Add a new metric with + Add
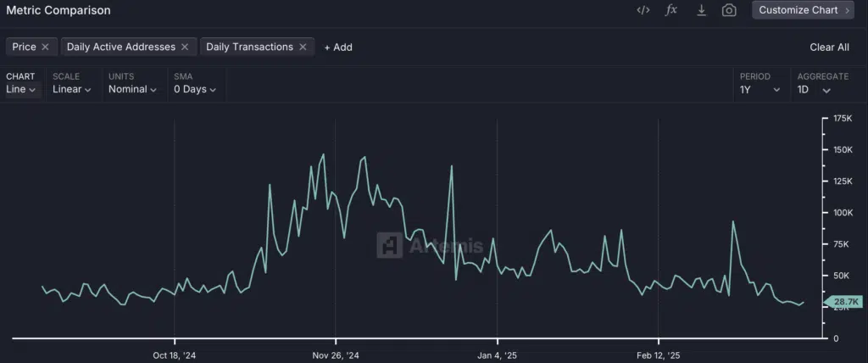The image size is (868, 363). coord(338,47)
